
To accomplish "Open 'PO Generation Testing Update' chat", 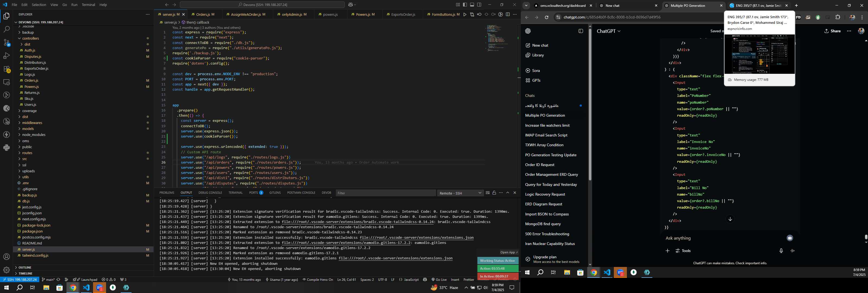I will tap(551, 155).
